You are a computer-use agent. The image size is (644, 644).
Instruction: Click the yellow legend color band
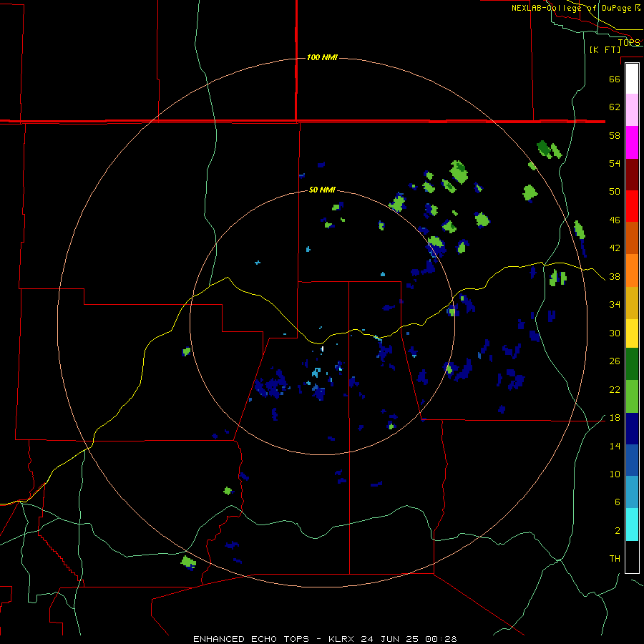pos(632,333)
